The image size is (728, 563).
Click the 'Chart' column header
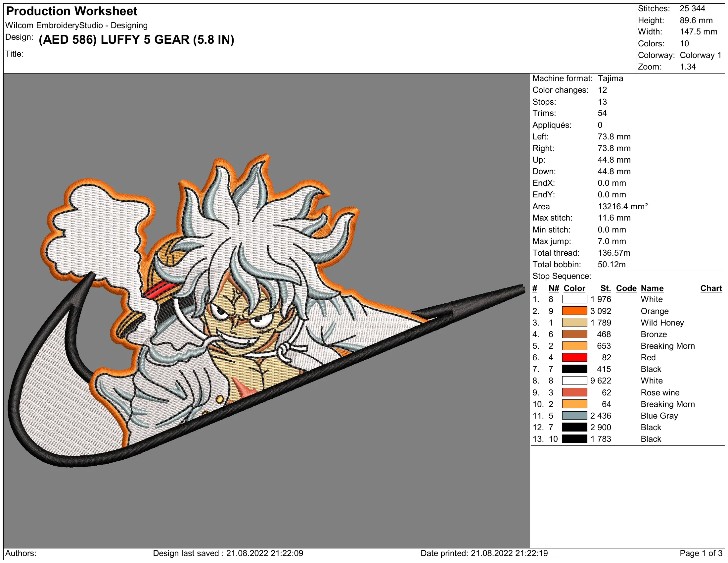click(x=711, y=288)
